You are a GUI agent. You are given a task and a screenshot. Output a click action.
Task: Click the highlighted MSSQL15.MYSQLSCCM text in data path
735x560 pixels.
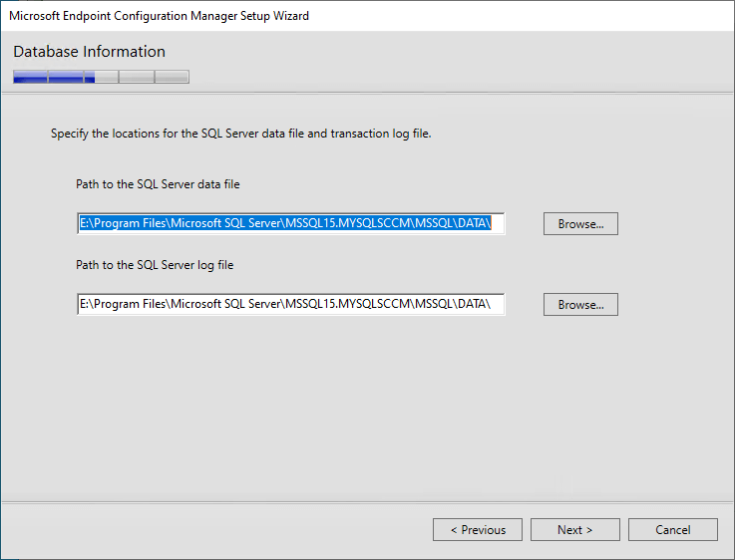[x=348, y=223]
